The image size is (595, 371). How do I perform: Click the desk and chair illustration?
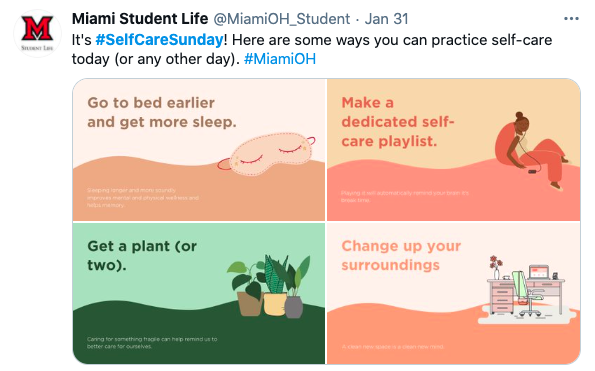[x=526, y=289]
